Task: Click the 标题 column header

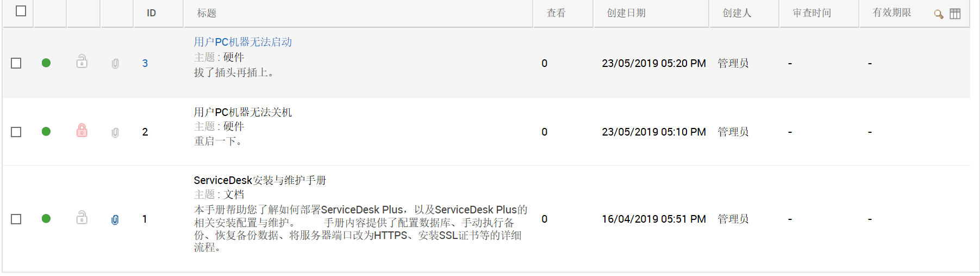Action: [x=207, y=13]
